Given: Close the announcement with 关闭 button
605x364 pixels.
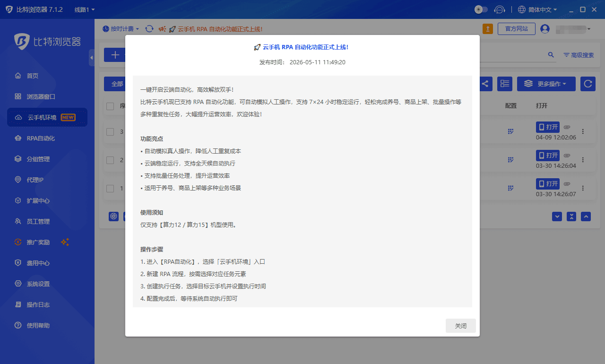Looking at the screenshot, I should point(461,326).
